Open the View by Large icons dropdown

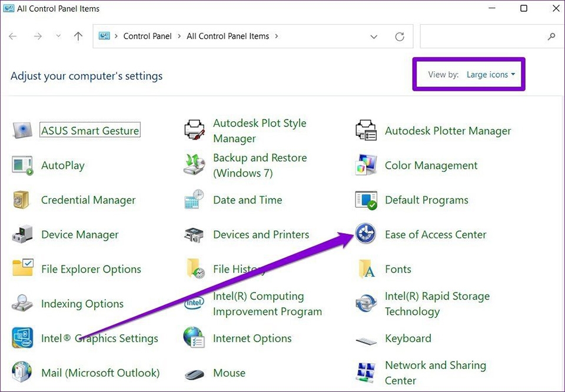(x=490, y=74)
